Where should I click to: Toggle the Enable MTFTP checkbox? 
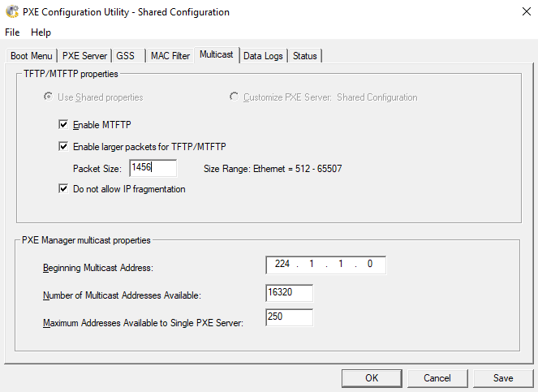[64, 125]
